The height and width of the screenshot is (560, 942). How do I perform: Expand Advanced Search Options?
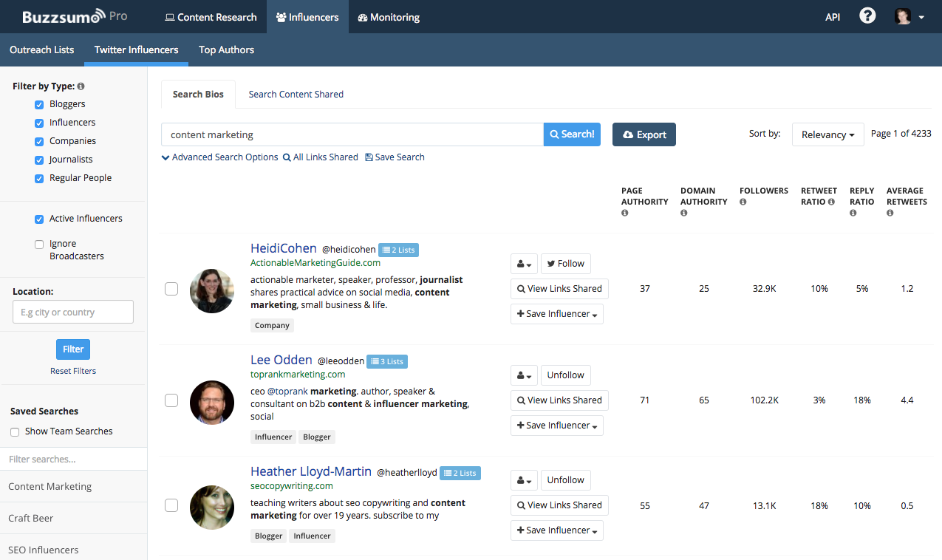click(219, 157)
